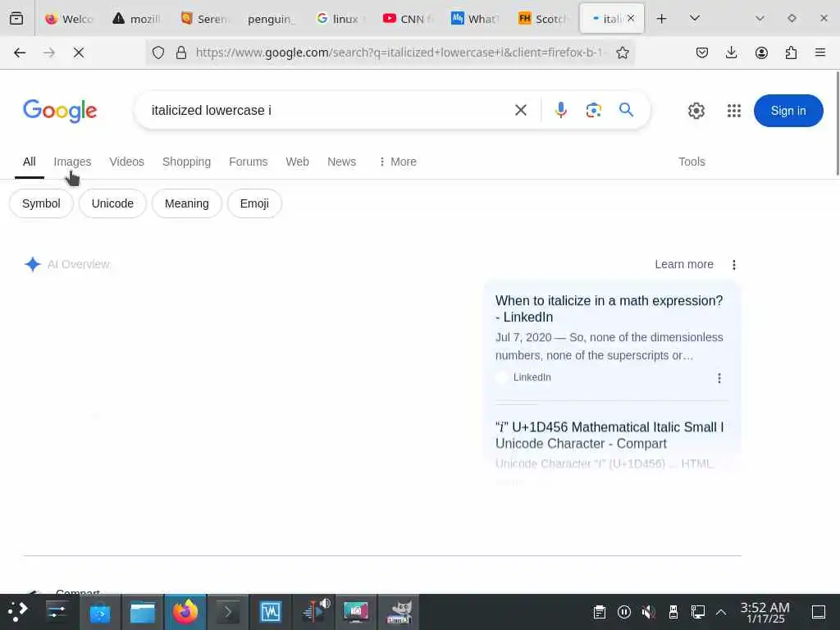Expand system tray hidden icons arrow
Screen dimensions: 840x630
tap(721, 612)
